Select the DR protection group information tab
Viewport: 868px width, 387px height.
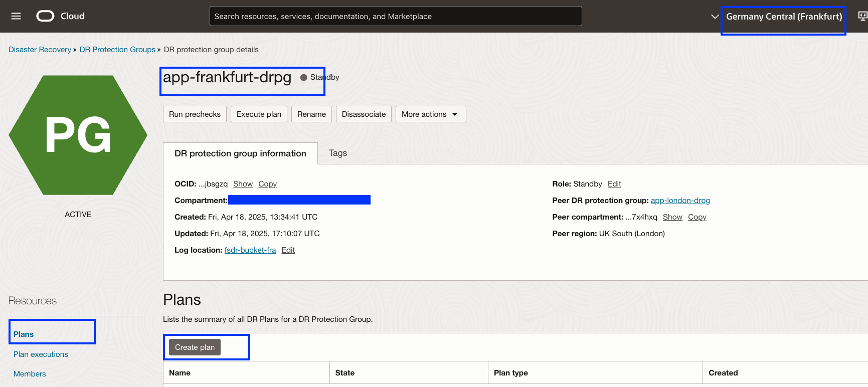click(240, 153)
